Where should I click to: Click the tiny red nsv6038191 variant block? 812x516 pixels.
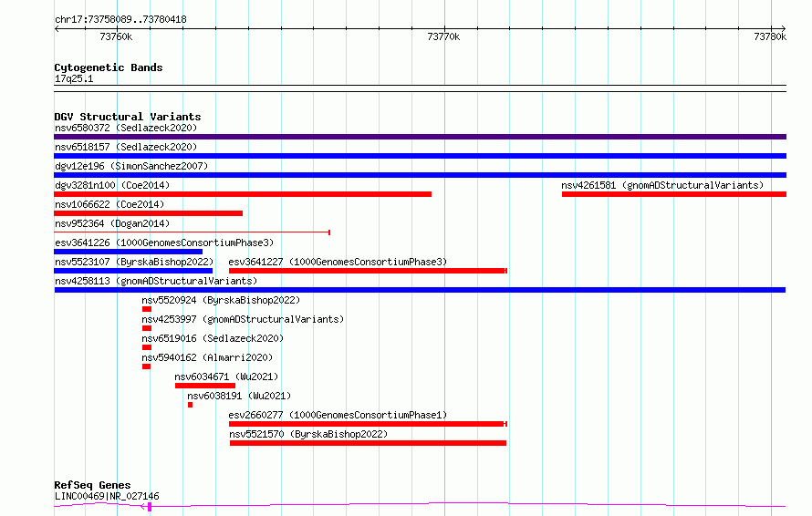pyautogui.click(x=190, y=405)
